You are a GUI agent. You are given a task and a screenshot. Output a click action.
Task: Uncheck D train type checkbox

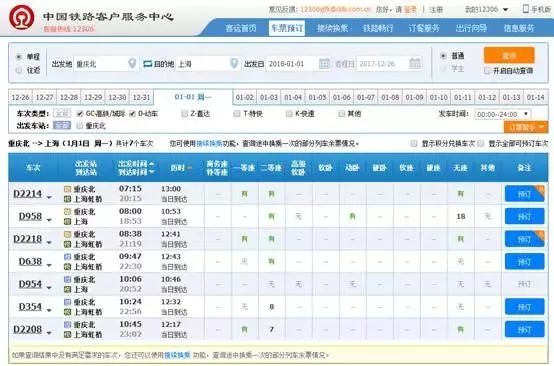[x=132, y=113]
